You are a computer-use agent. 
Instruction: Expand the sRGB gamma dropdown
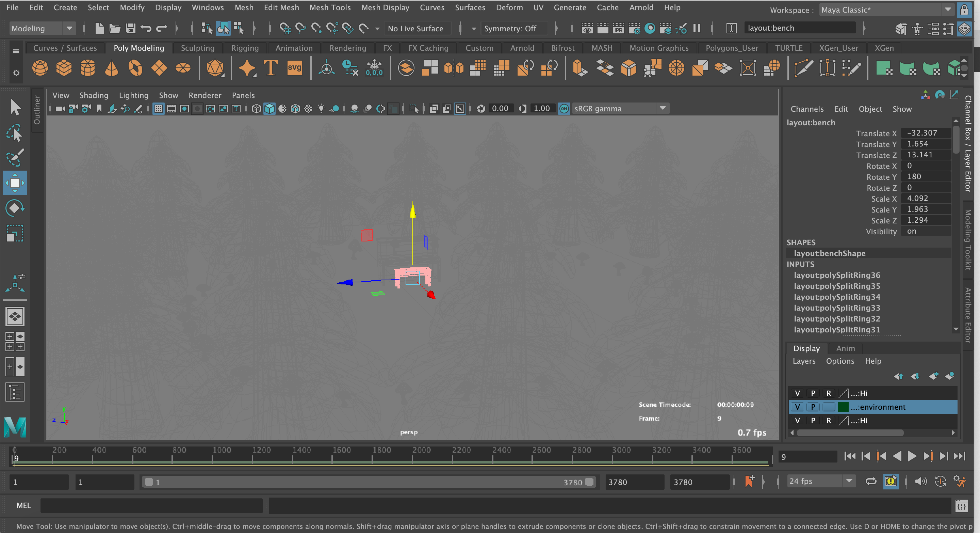click(x=663, y=109)
